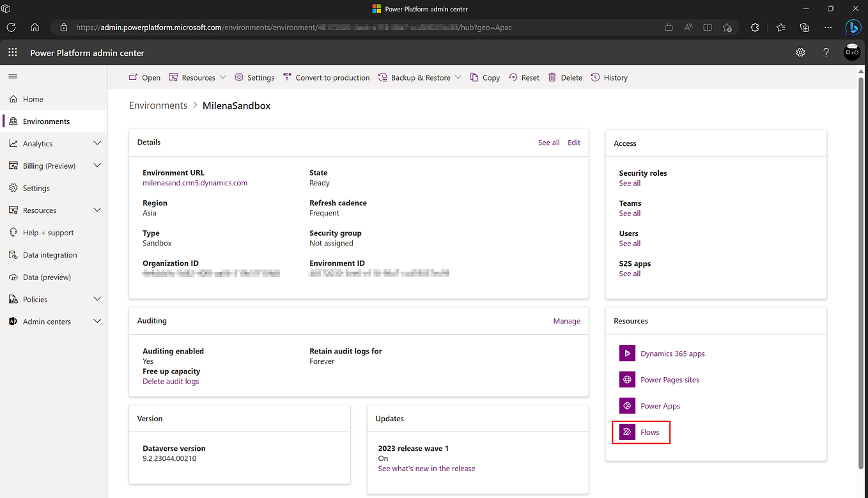Click Settings in the command bar
This screenshot has height=498, width=868.
coord(254,77)
